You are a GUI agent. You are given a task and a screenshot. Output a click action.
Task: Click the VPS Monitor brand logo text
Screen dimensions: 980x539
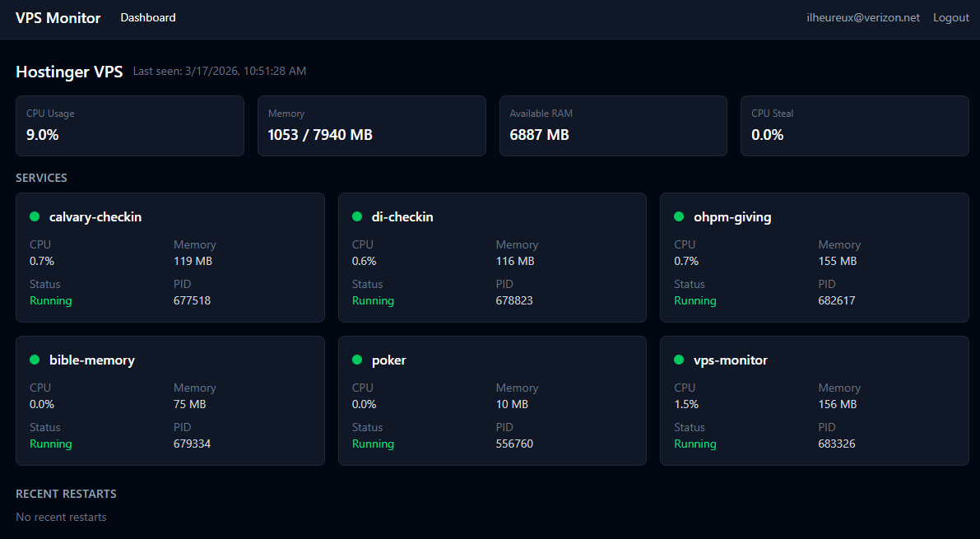(58, 17)
